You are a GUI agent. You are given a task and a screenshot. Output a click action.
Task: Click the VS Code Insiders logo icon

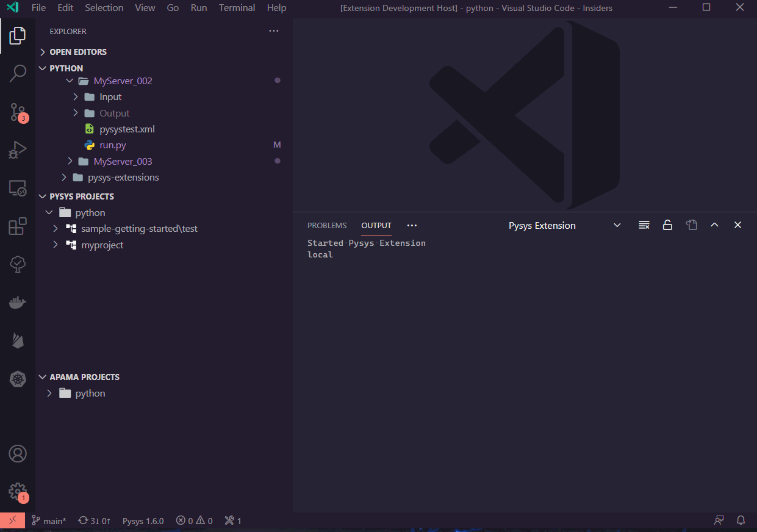click(12, 8)
